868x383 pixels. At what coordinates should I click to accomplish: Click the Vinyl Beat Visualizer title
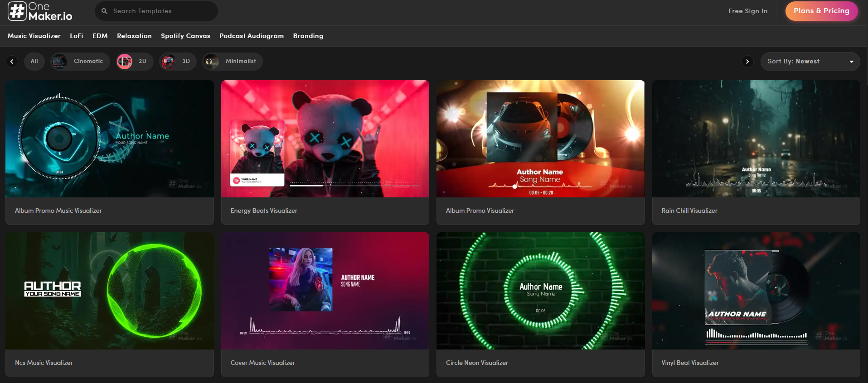(690, 363)
